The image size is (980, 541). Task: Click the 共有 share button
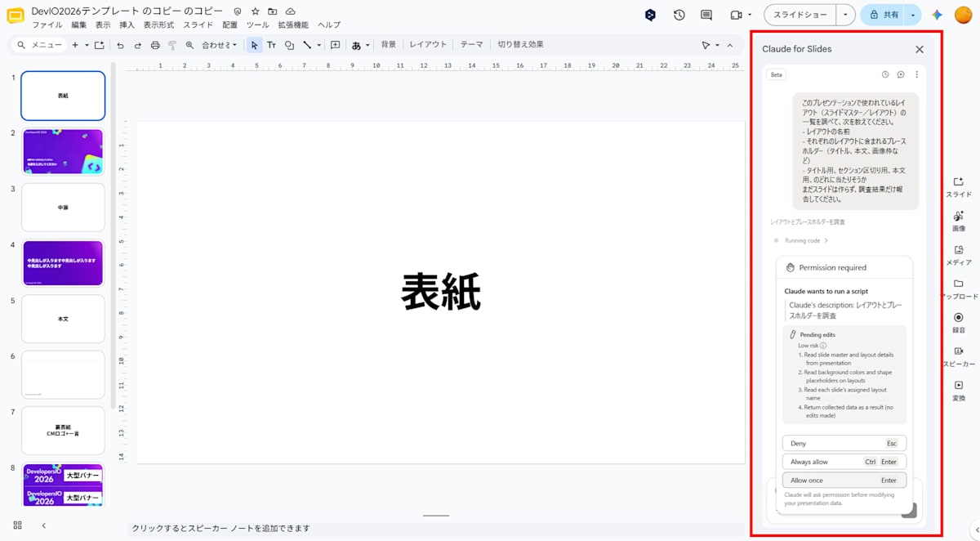pos(883,15)
